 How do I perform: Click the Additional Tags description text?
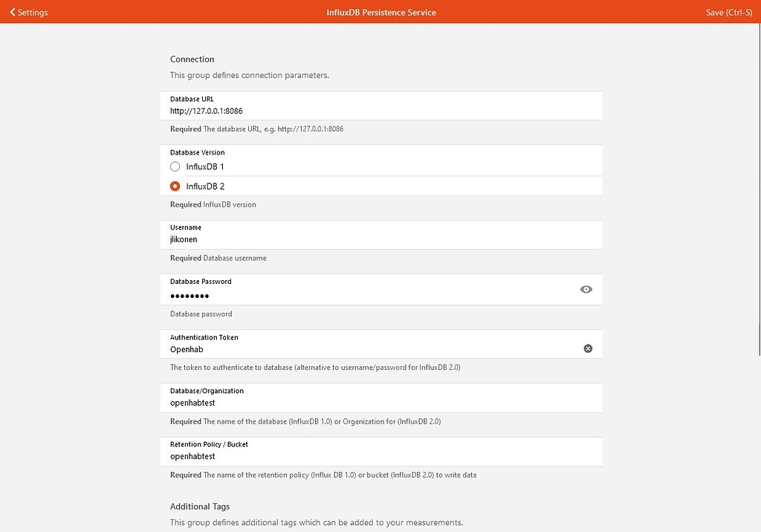click(x=316, y=522)
